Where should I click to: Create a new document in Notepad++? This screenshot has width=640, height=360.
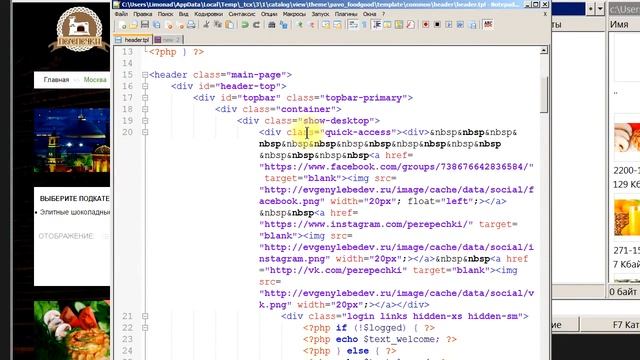[122, 25]
